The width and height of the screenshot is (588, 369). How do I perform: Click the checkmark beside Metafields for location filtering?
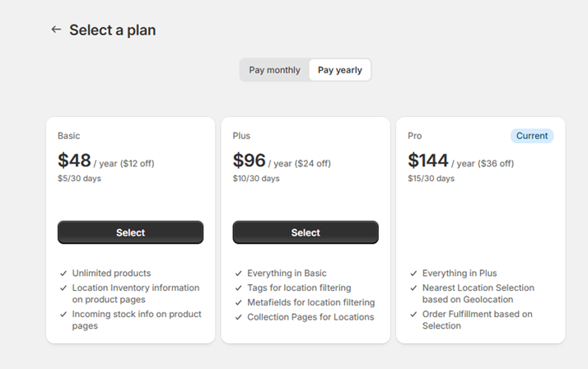click(x=239, y=303)
